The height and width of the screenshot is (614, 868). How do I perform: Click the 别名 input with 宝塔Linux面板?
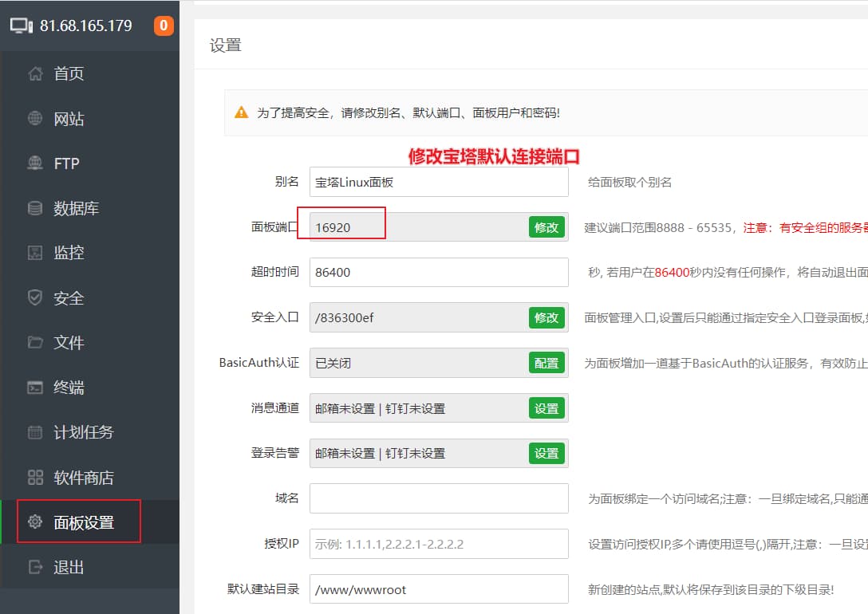pos(439,182)
